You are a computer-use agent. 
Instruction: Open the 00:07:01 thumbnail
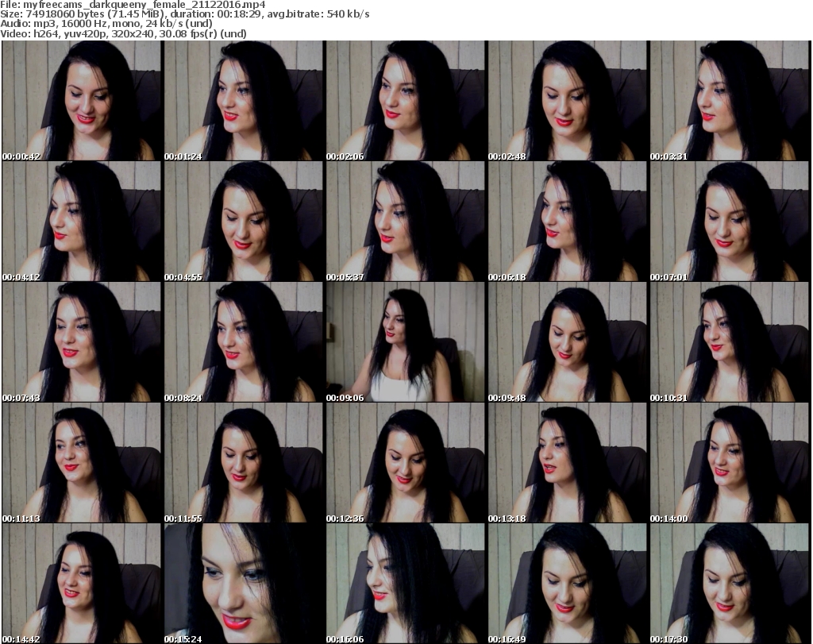(729, 222)
